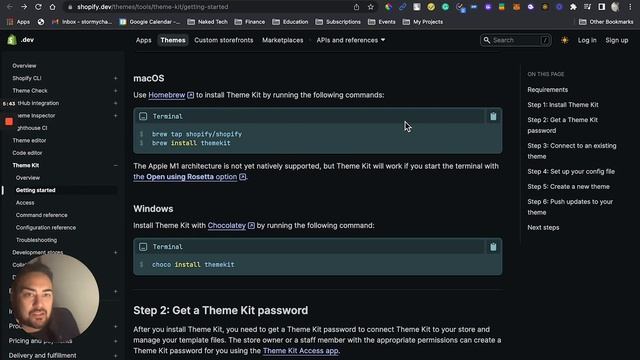Open the Finance bookmarks folder

250,22
